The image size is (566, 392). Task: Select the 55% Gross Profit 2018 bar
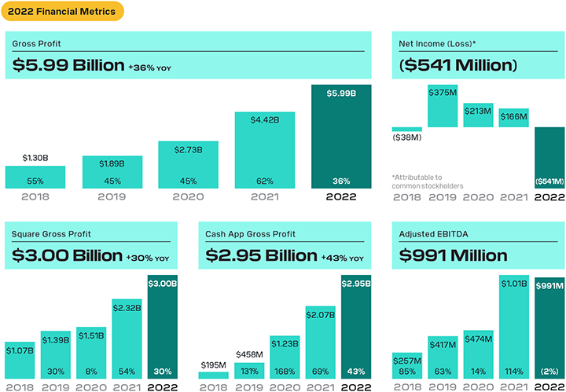(x=35, y=177)
